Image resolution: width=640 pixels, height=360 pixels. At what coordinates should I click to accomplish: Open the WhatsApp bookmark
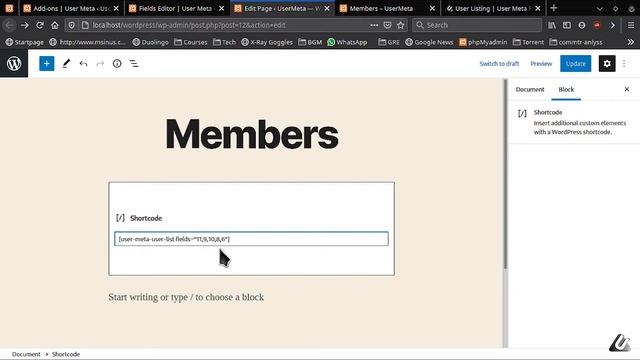[347, 42]
